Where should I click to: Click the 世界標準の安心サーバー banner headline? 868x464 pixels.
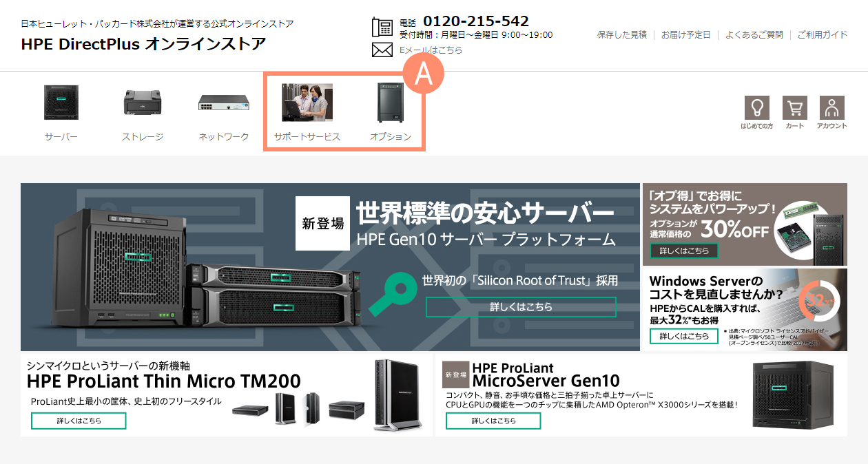point(485,213)
